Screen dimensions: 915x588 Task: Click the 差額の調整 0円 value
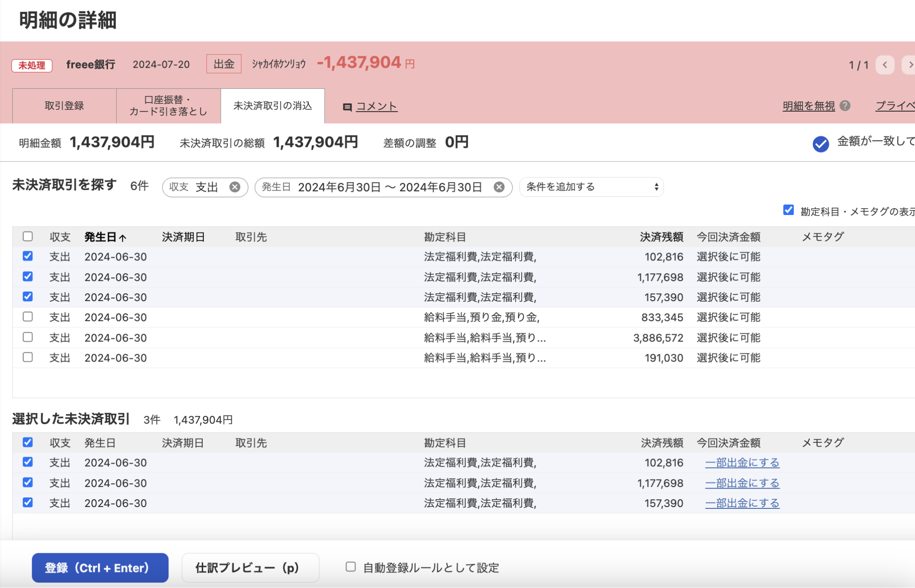pos(456,142)
